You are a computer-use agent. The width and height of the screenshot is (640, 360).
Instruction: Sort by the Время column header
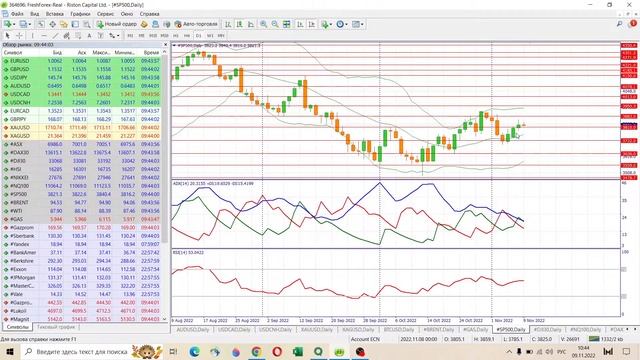(x=151, y=52)
